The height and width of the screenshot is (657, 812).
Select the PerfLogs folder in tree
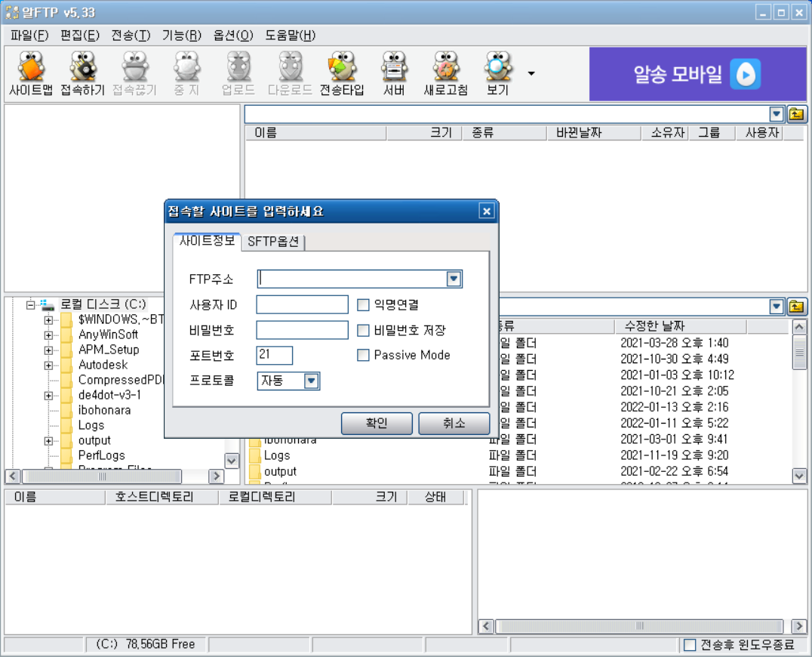tap(101, 455)
